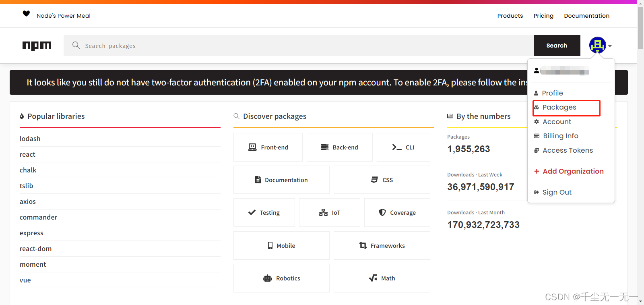Open the CSS category tile
Viewport: 644px width, 305px height.
point(382,180)
